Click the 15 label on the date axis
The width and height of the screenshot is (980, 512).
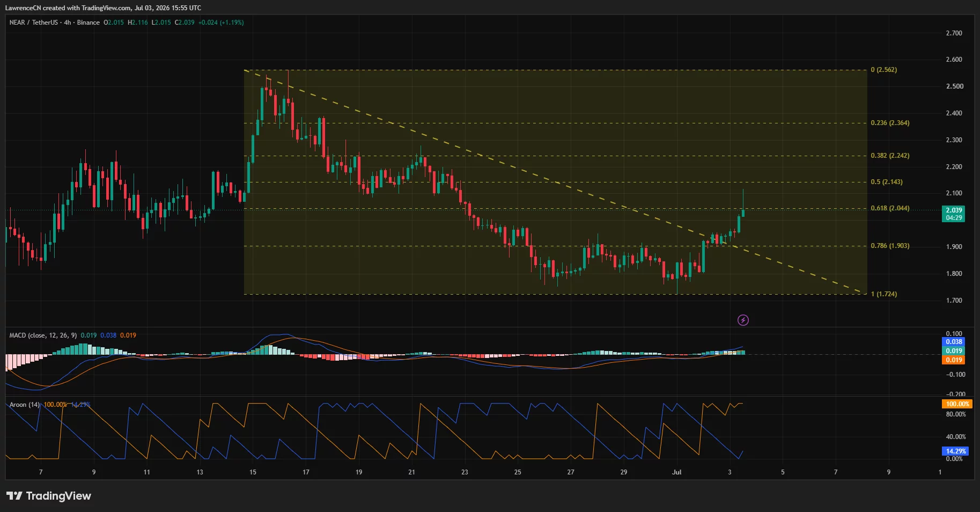pyautogui.click(x=253, y=472)
